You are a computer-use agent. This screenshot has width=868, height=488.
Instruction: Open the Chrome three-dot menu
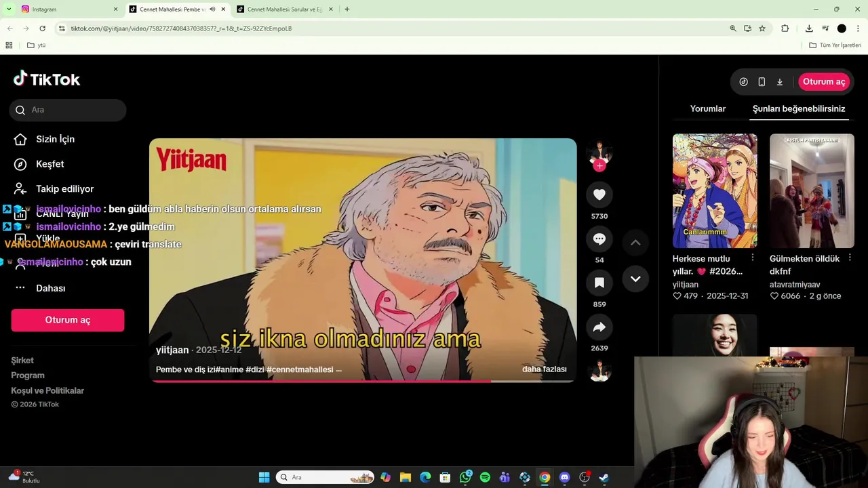click(858, 28)
